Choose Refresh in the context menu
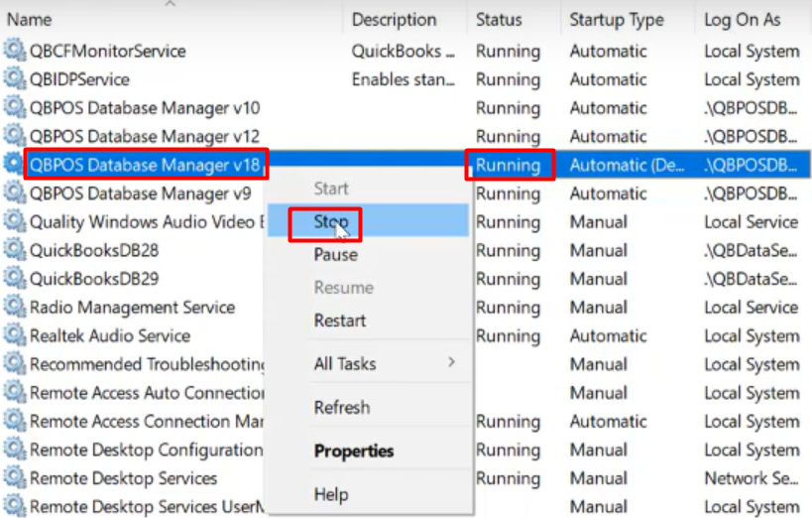Viewport: 812px width, 518px height. (x=368, y=407)
